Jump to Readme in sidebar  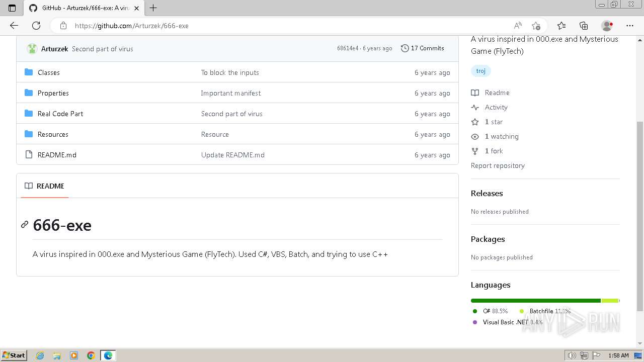[491, 93]
